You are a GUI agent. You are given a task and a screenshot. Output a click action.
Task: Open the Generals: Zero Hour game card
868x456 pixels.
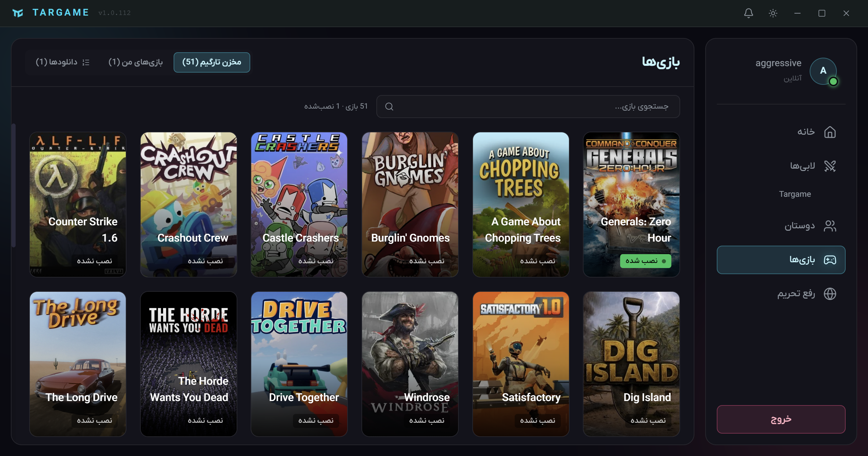pos(631,205)
